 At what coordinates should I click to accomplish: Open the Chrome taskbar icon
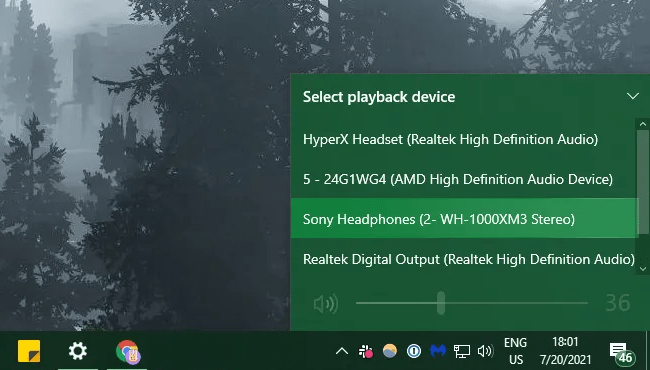[x=128, y=352]
